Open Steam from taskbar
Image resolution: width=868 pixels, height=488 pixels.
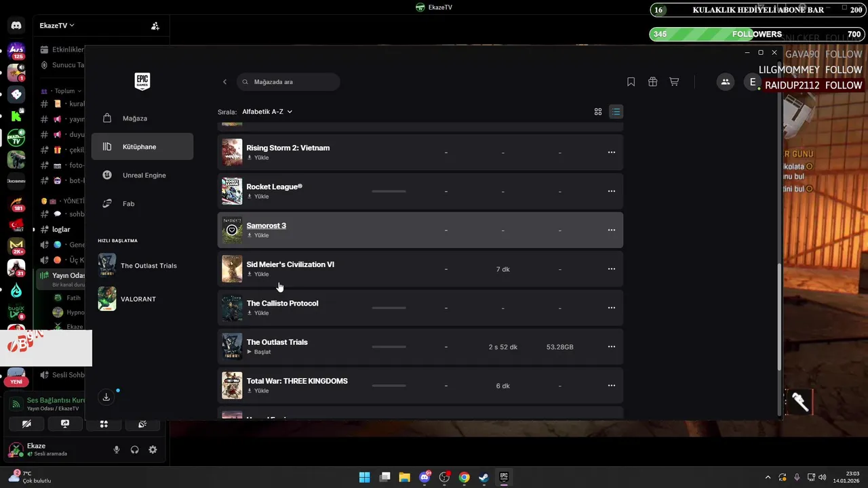pos(484,477)
